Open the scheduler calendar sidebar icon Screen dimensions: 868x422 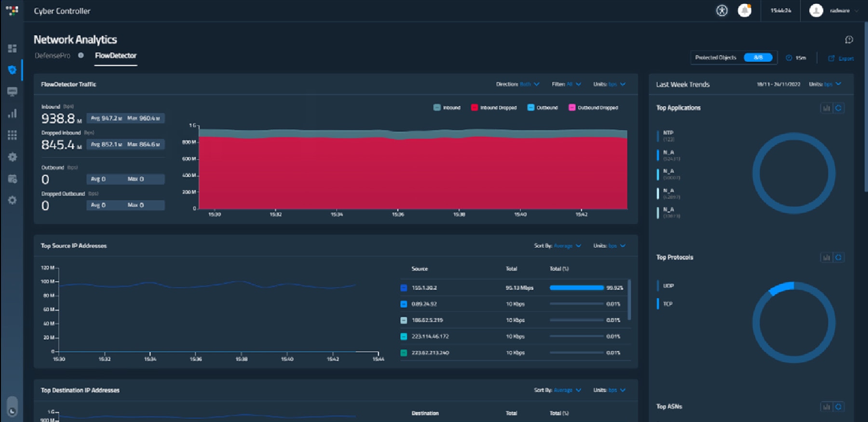pyautogui.click(x=12, y=178)
